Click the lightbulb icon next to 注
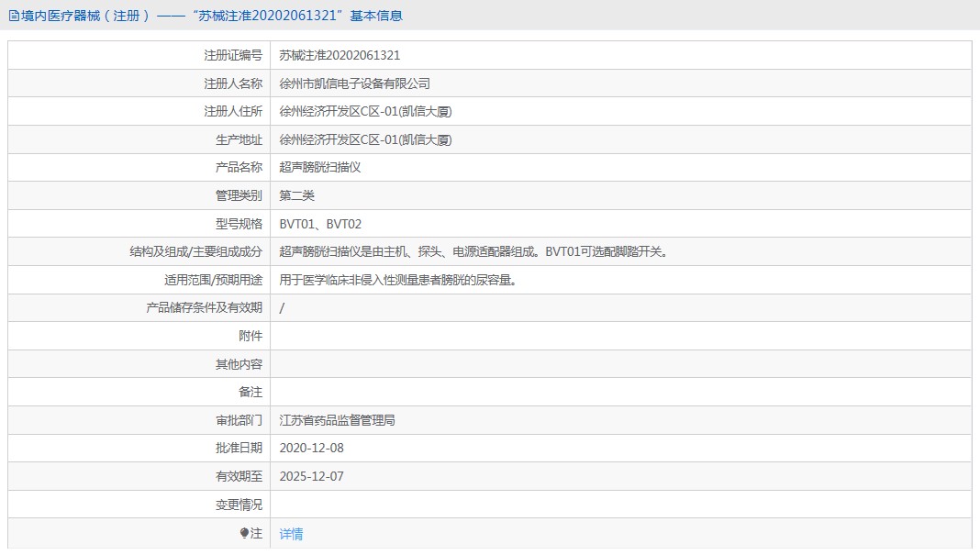Screen dimensions: 980x555 pyautogui.click(x=244, y=533)
